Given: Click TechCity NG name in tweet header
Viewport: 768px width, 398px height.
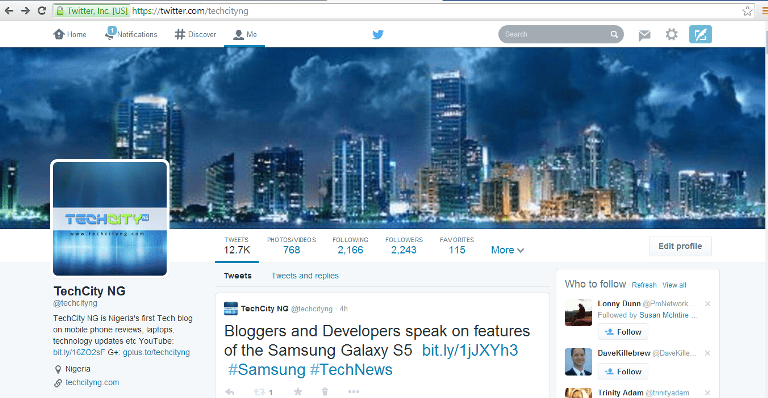Looking at the screenshot, I should pyautogui.click(x=264, y=309).
